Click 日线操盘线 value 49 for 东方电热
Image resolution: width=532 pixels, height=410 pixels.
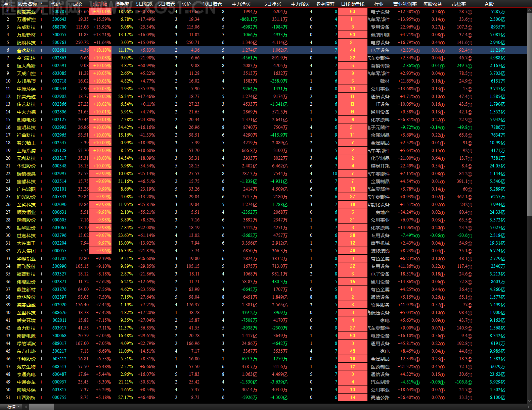pos(353,351)
